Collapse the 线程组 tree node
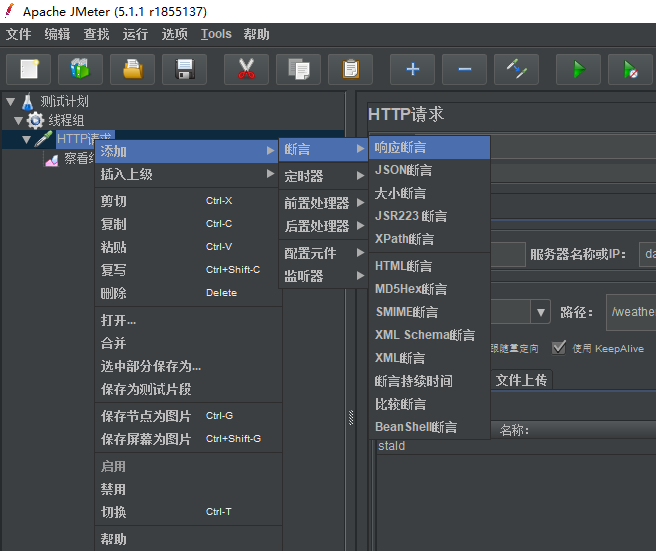The width and height of the screenshot is (656, 551). [x=18, y=120]
